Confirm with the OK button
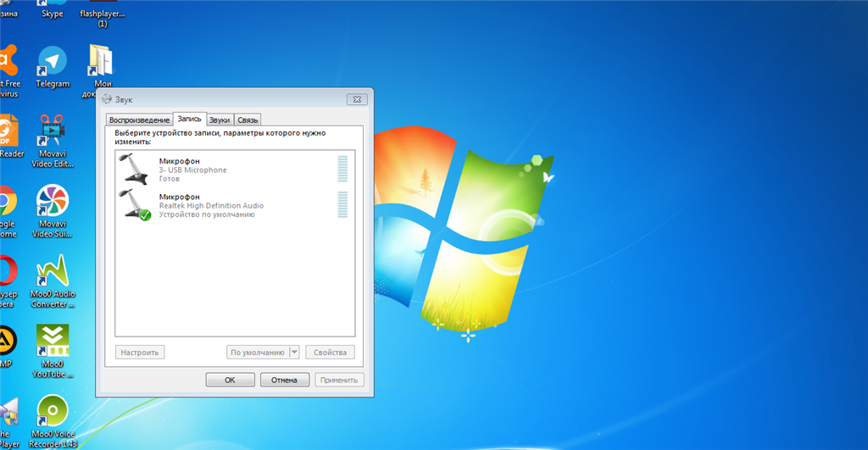This screenshot has height=450, width=868. coord(230,380)
